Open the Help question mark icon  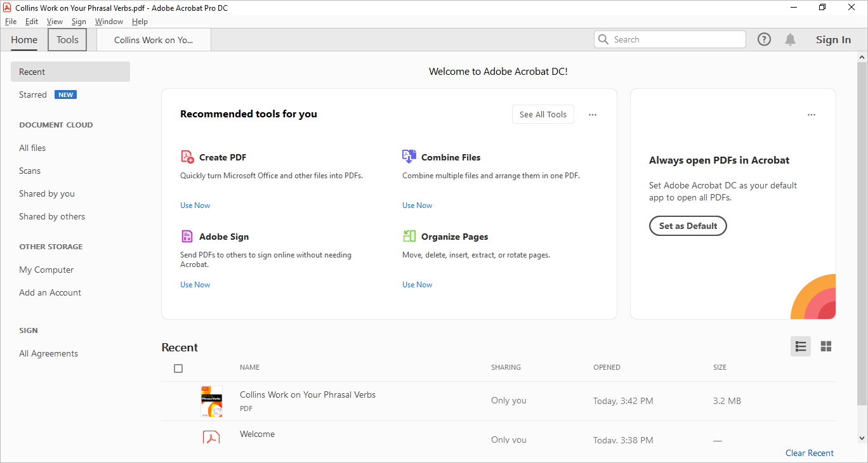(765, 39)
